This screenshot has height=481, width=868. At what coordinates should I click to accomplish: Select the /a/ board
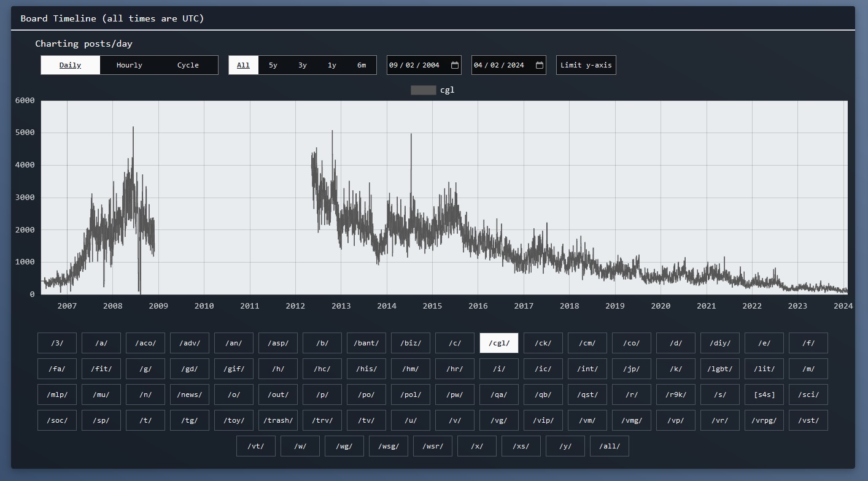(x=101, y=343)
